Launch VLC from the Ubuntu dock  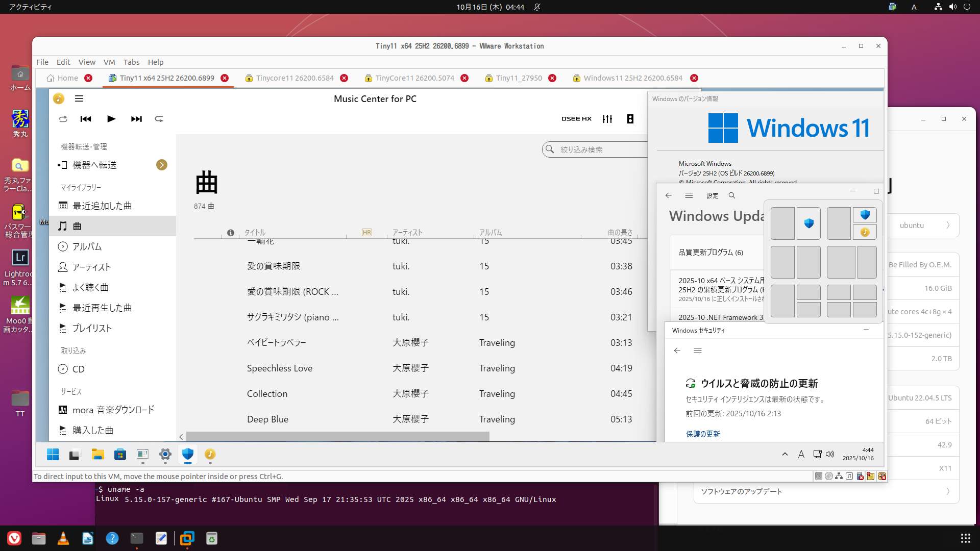click(x=63, y=538)
